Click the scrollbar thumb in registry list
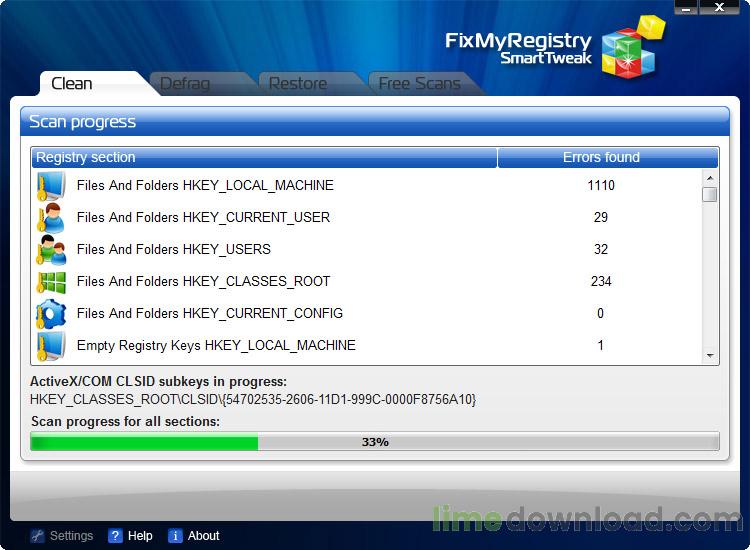 click(710, 194)
